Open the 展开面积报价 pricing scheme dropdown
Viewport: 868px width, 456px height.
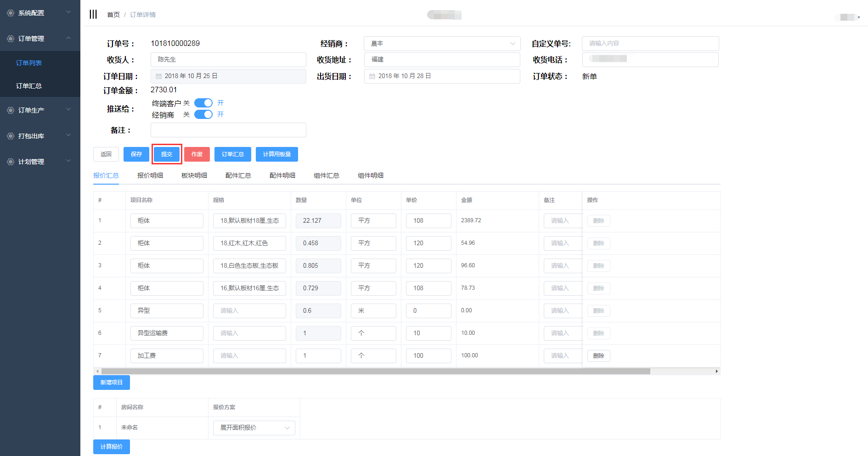(x=254, y=428)
